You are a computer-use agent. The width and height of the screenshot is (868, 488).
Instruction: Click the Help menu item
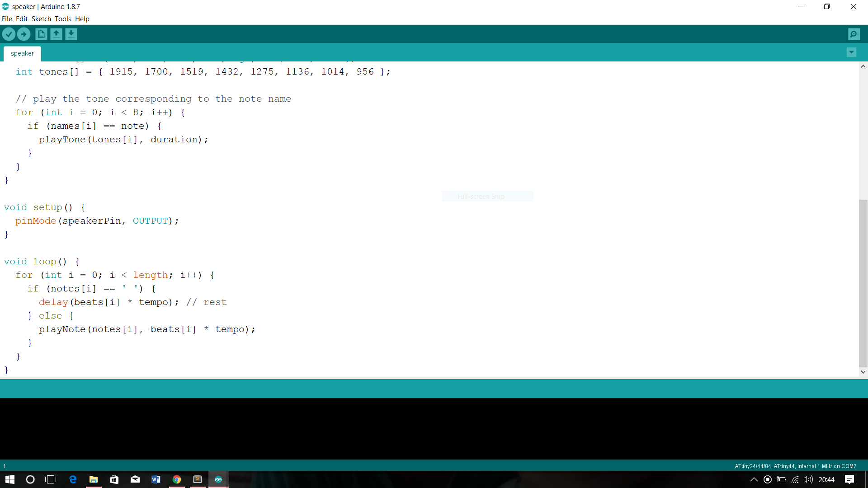tap(82, 19)
